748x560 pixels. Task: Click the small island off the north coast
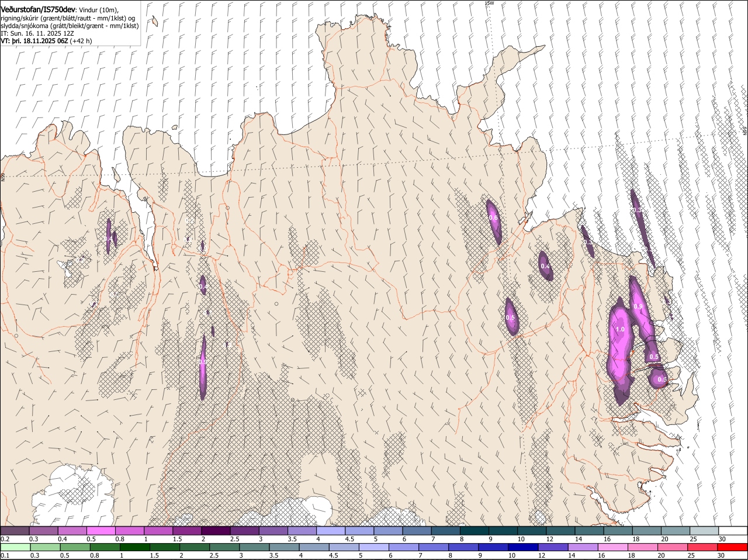154,22
